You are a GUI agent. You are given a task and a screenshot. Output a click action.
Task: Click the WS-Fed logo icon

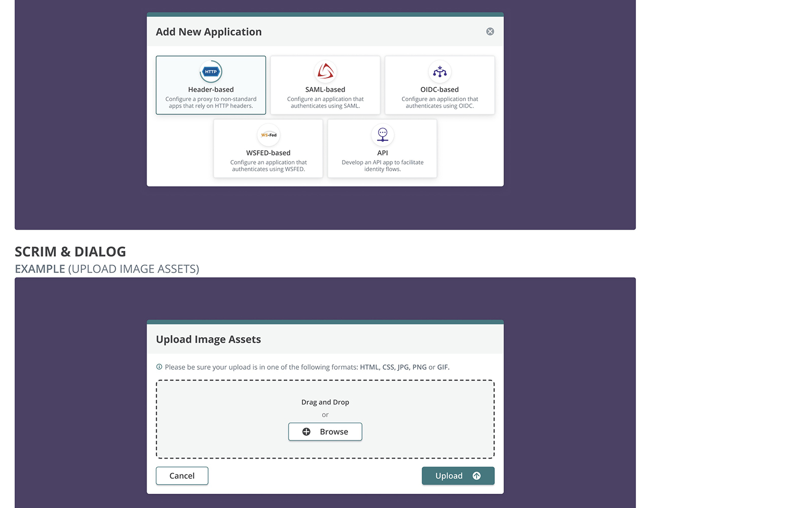click(268, 135)
